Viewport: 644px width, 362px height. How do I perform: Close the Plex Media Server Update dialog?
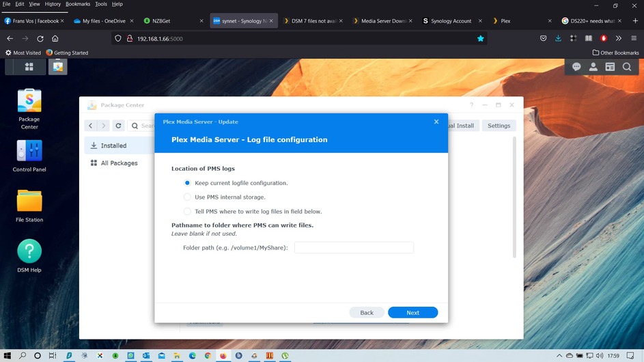coord(436,122)
